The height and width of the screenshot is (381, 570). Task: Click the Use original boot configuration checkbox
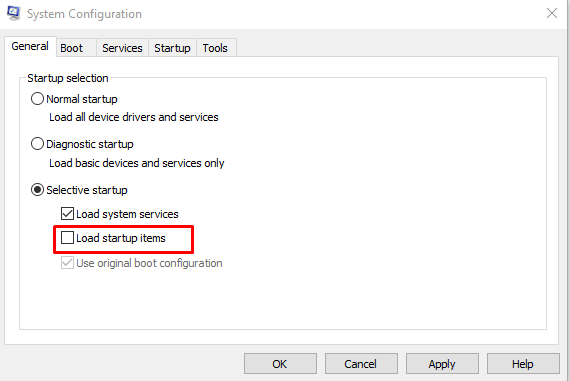tap(67, 263)
